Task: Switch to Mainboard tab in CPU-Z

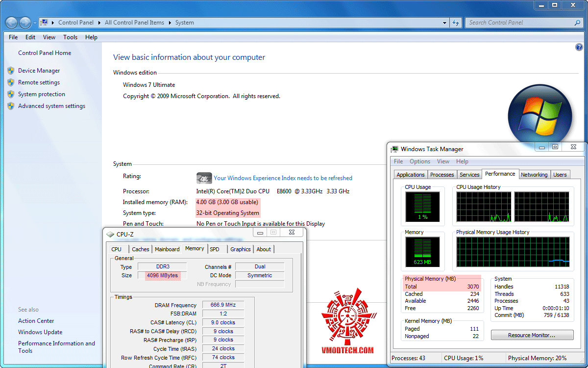Action: 167,249
